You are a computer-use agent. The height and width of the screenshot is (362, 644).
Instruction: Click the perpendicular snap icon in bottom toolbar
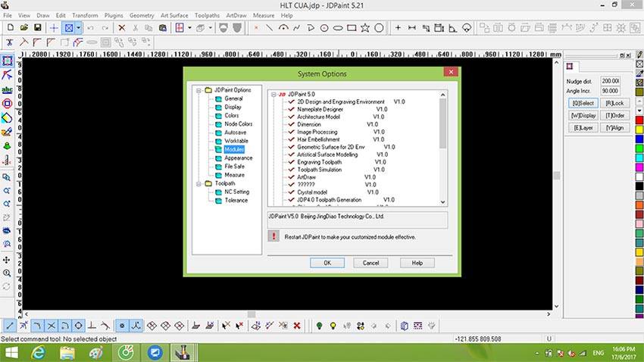coord(92,326)
